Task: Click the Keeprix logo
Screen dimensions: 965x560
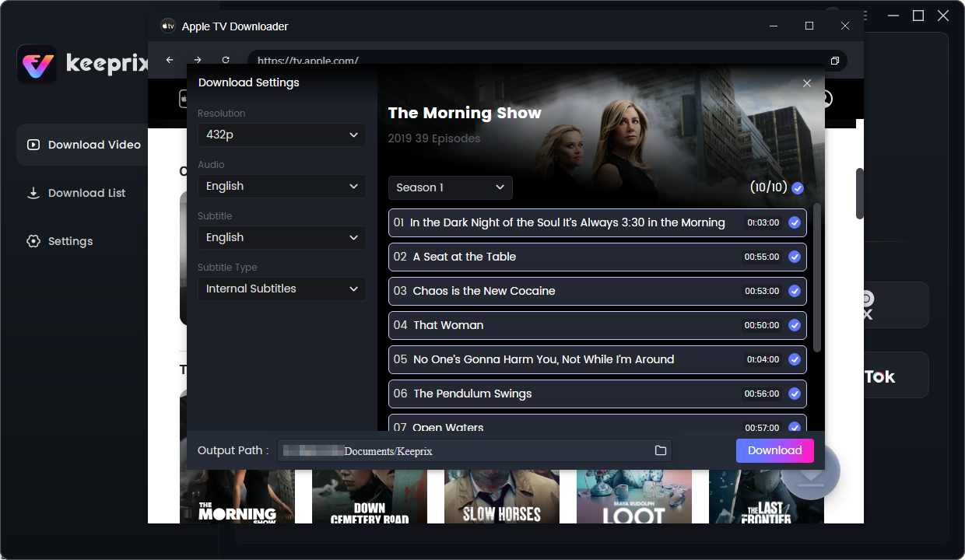Action: [37, 64]
